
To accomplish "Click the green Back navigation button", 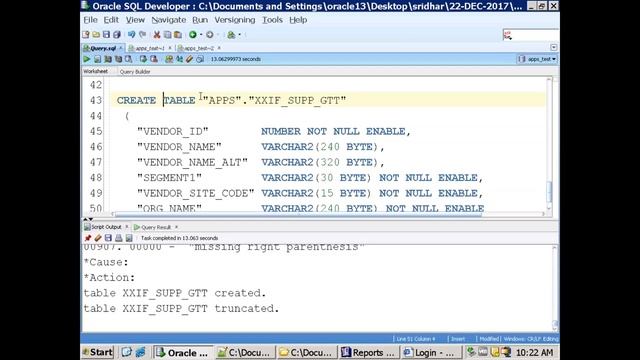I will [193, 35].
